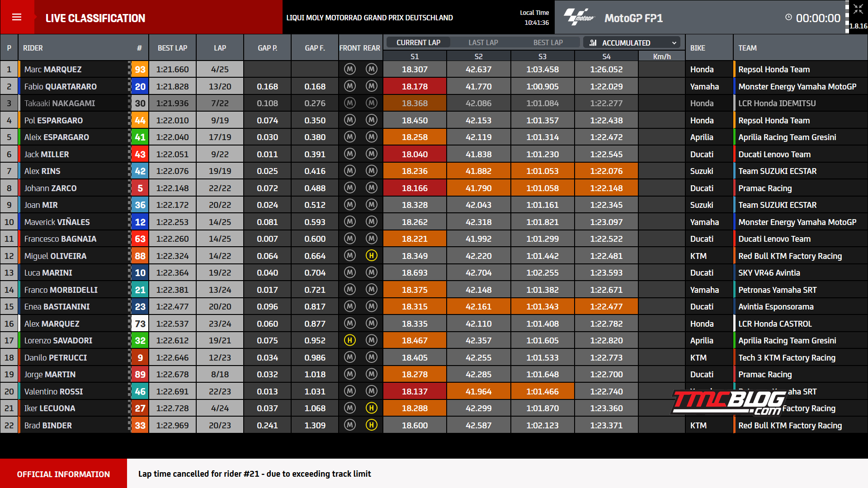
Task: Click Alex Rins's rear tyre icon
Action: click(x=372, y=171)
